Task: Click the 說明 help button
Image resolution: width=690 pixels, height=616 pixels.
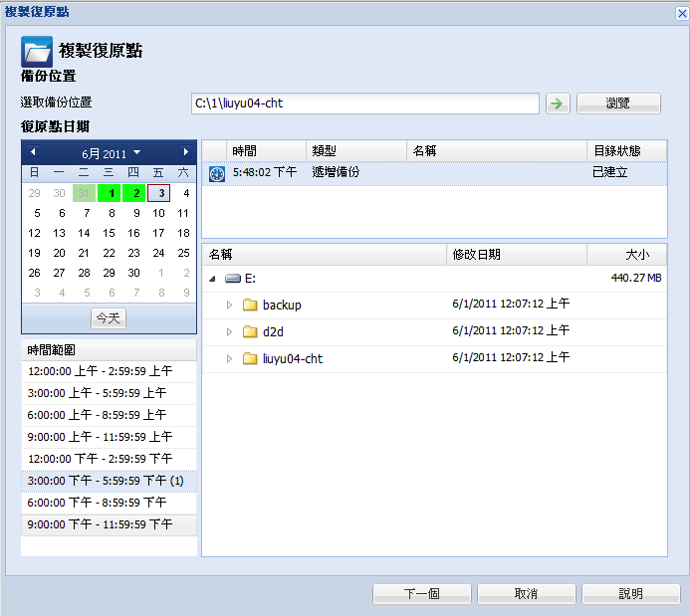Action: coord(631,594)
